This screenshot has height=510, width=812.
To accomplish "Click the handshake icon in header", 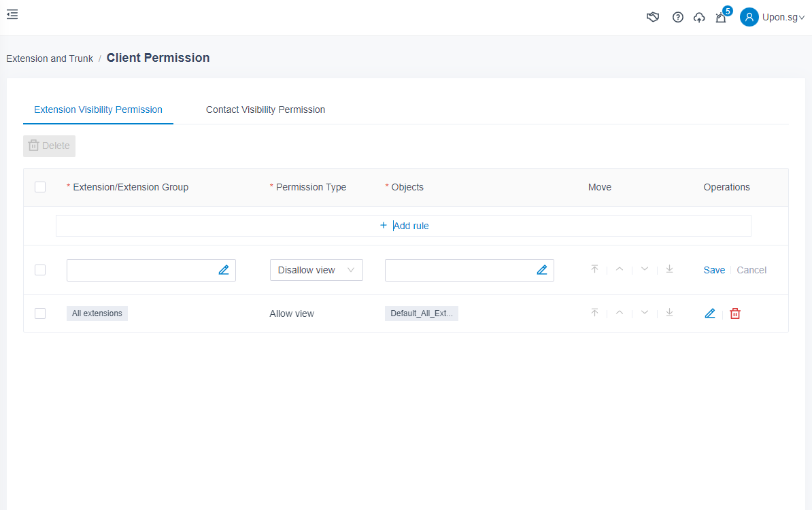I will (x=653, y=18).
